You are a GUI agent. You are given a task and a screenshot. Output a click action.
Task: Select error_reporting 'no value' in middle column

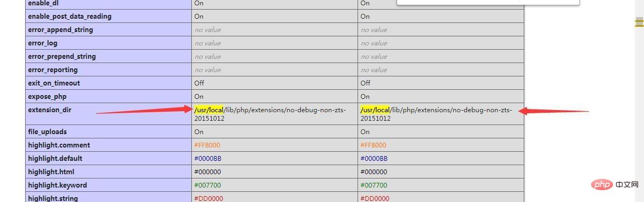[x=207, y=70]
